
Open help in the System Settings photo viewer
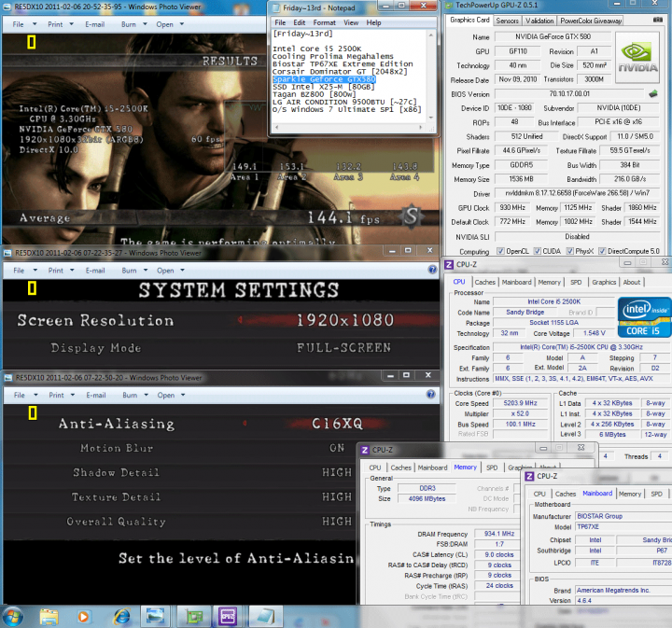click(432, 269)
